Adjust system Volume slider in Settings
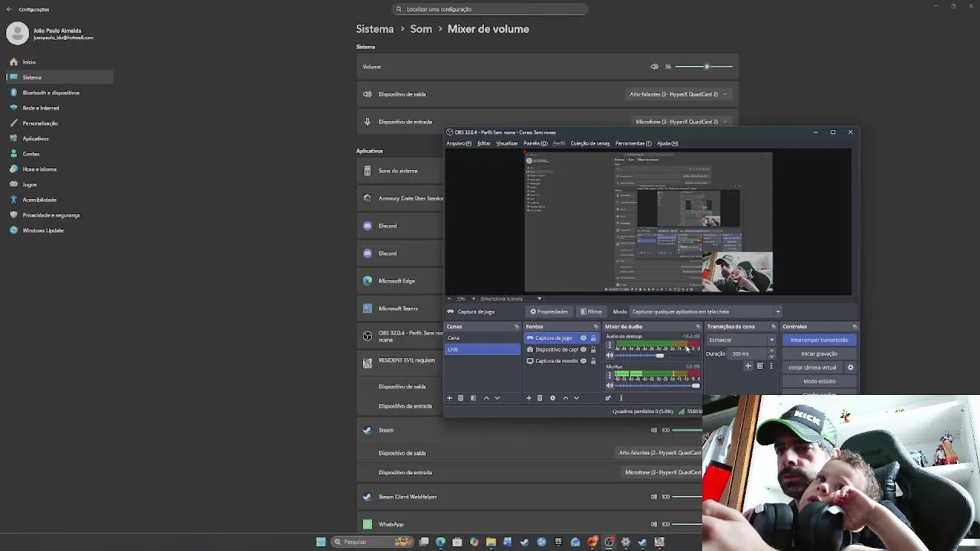This screenshot has height=551, width=980. click(x=704, y=67)
